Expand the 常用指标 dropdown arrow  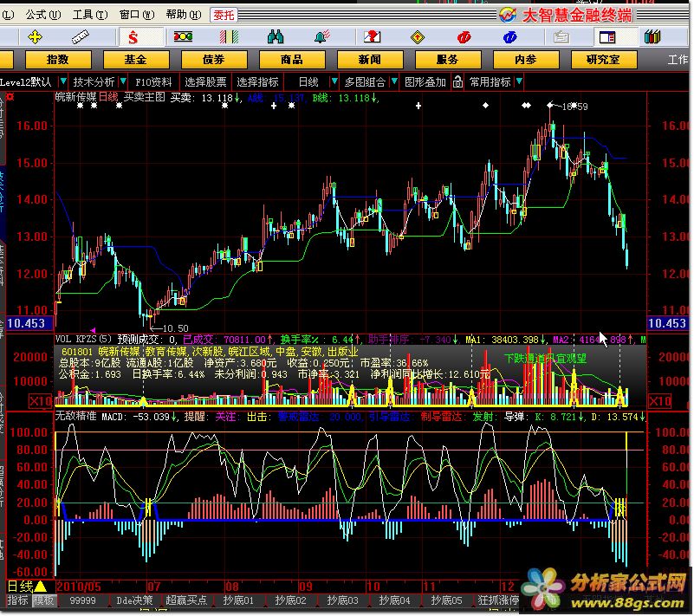(x=519, y=81)
